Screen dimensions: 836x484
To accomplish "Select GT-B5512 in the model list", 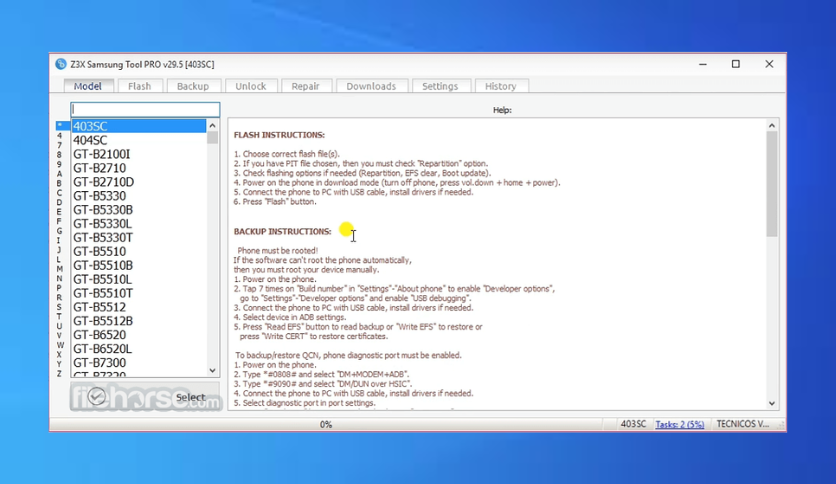I will click(x=139, y=306).
